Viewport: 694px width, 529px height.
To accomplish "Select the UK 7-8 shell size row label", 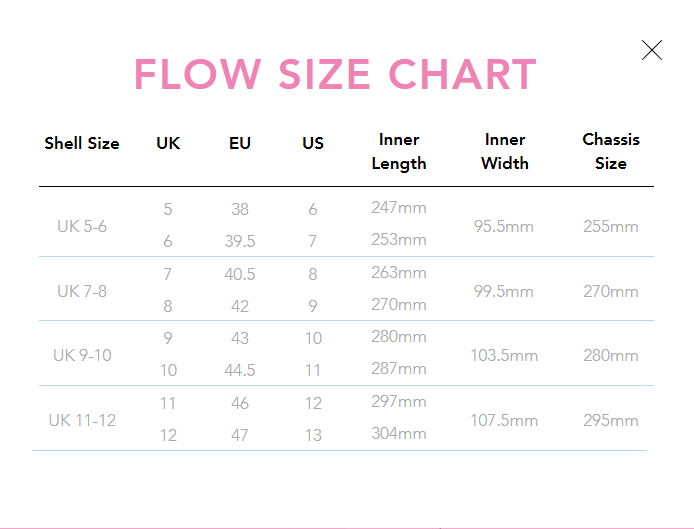I will point(82,291).
